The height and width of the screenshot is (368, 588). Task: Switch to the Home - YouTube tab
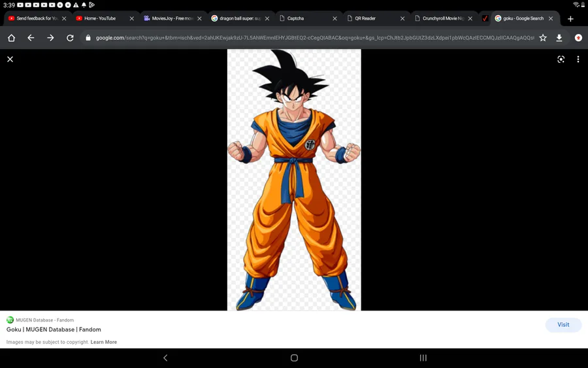click(100, 18)
